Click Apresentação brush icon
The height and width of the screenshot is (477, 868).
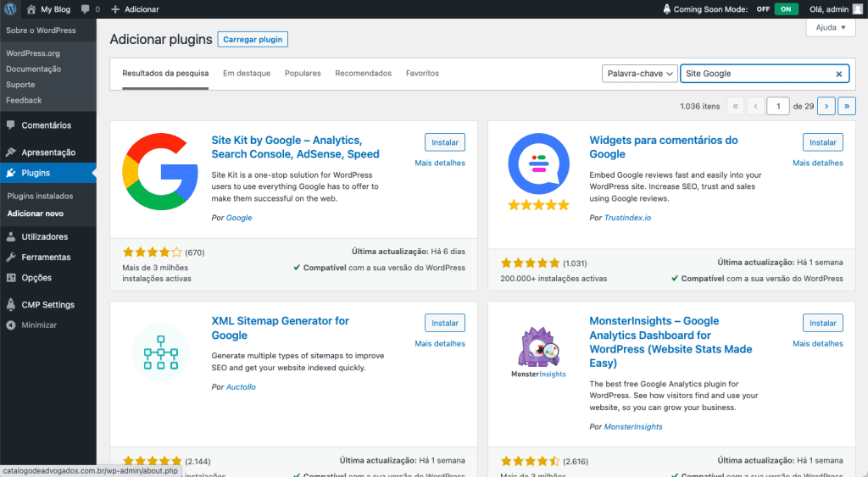(x=10, y=153)
